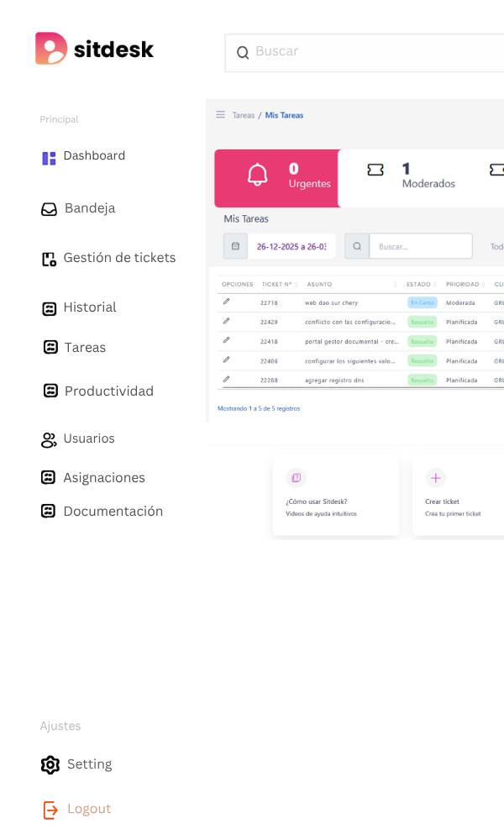The image size is (504, 840).
Task: Open Gestión de tickets section
Action: pyautogui.click(x=119, y=258)
